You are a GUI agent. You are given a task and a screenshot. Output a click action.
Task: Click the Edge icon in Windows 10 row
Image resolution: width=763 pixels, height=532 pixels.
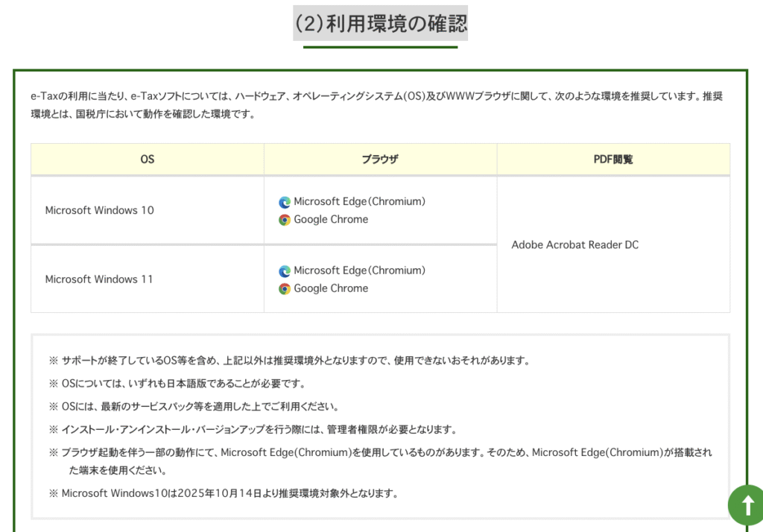[285, 202]
